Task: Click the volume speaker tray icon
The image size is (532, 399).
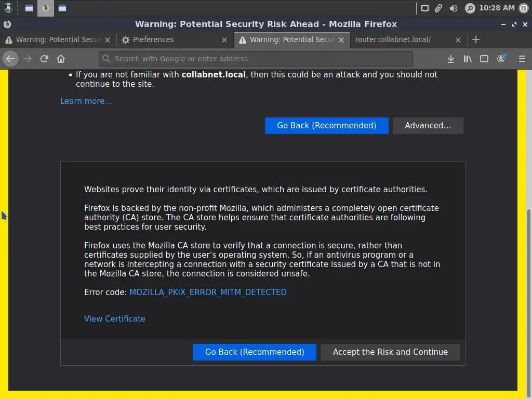Action: point(454,8)
